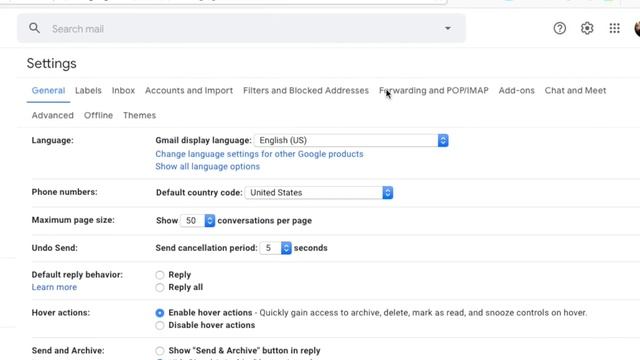Click Learn more under Default reply behavior
The height and width of the screenshot is (360, 640).
tap(54, 287)
